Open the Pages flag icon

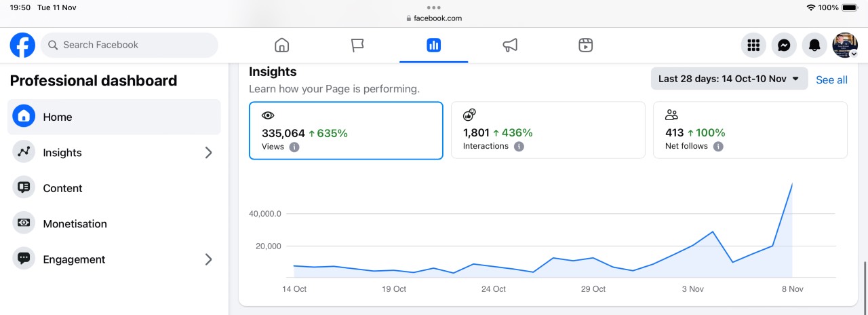pyautogui.click(x=357, y=45)
